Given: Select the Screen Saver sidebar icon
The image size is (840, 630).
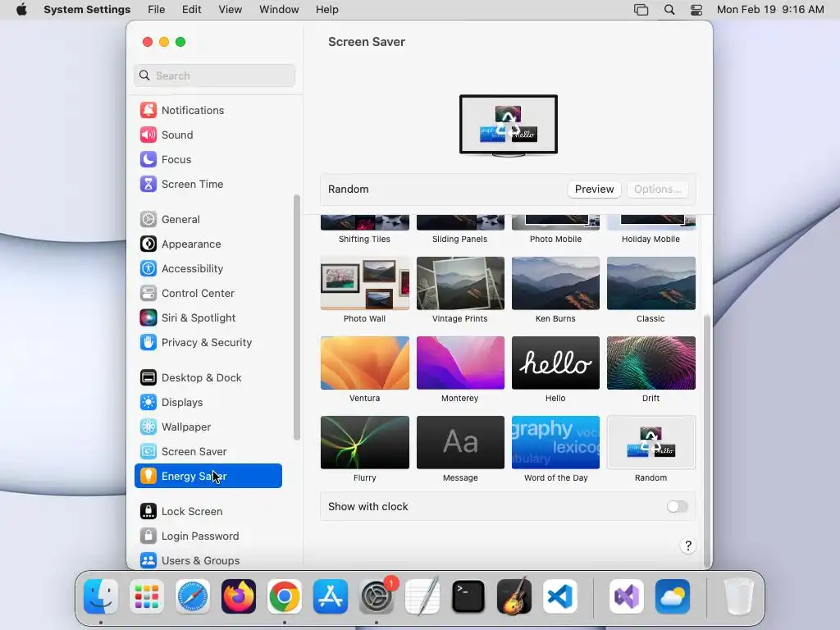Looking at the screenshot, I should 148,452.
